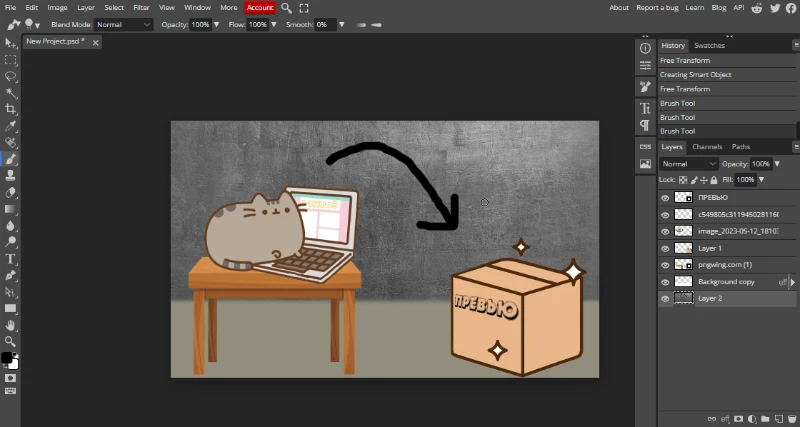The width and height of the screenshot is (800, 427).
Task: Open the search magnifier in menu bar
Action: [x=286, y=8]
